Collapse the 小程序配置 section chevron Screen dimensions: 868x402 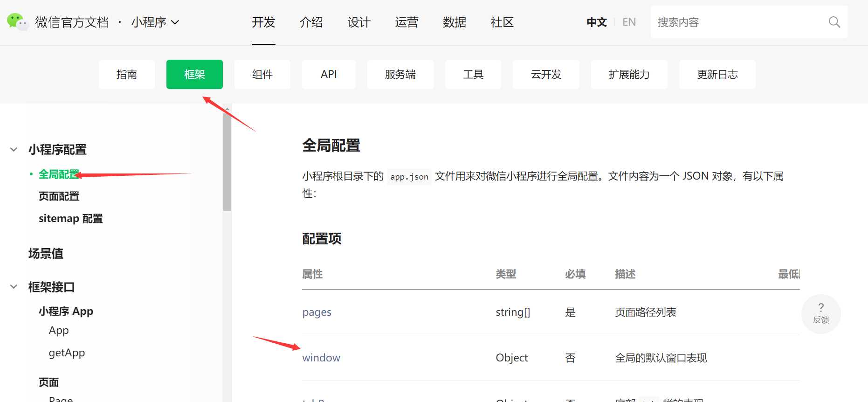pyautogui.click(x=14, y=150)
